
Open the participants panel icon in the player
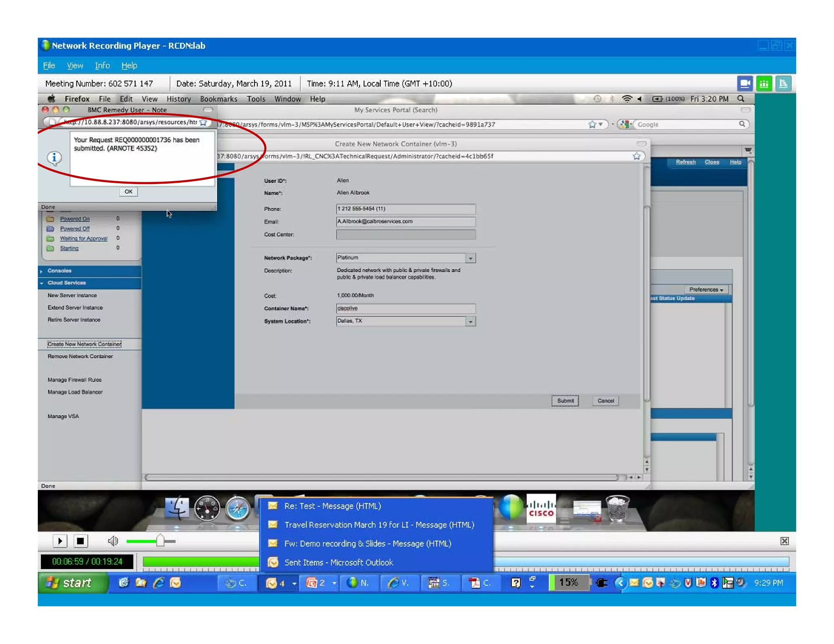(764, 83)
